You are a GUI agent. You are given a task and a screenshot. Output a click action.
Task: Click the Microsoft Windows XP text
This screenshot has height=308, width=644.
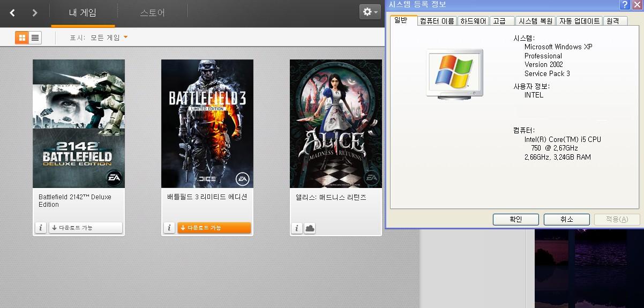click(x=558, y=47)
